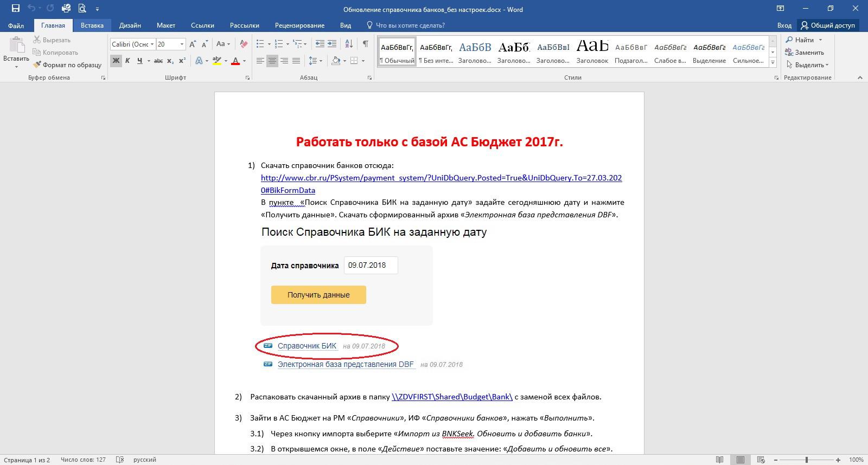Screen dimensions: 868x465
Task: Click the yellow text highlight color button
Action: click(x=216, y=61)
